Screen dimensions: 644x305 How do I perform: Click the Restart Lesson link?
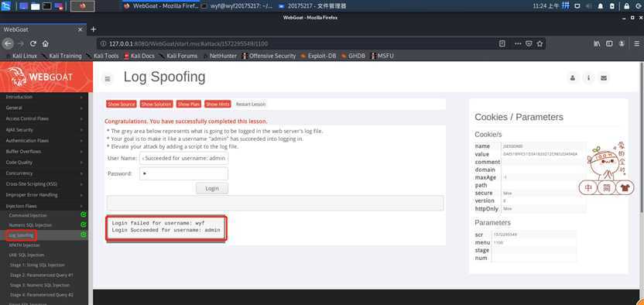251,105
